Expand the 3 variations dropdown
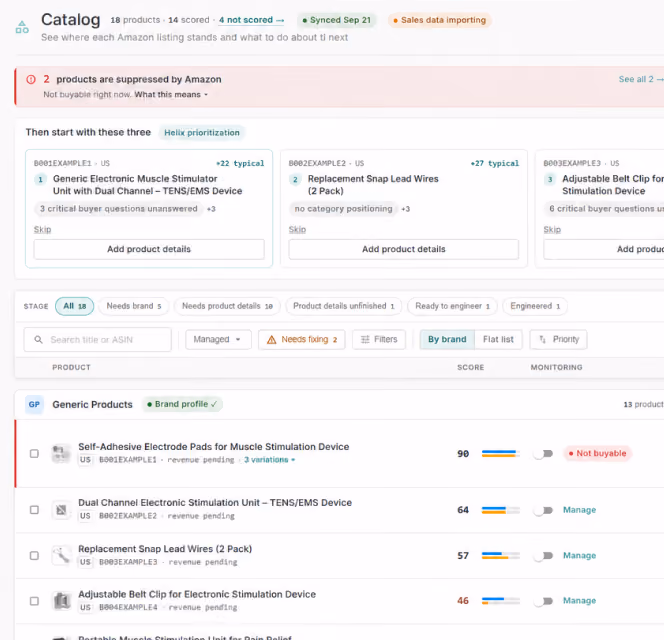The width and height of the screenshot is (664, 640). point(269,460)
